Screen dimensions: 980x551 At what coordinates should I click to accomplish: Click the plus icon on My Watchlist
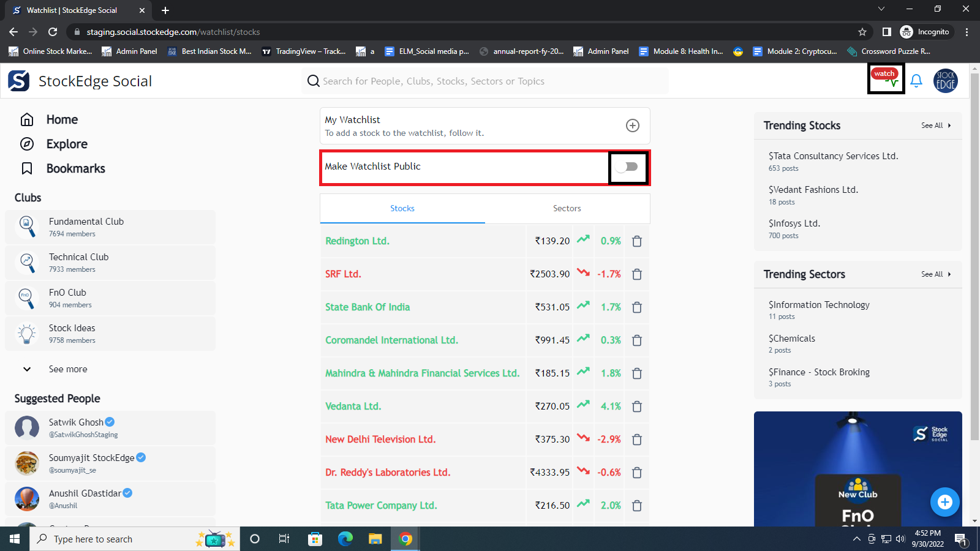coord(631,126)
